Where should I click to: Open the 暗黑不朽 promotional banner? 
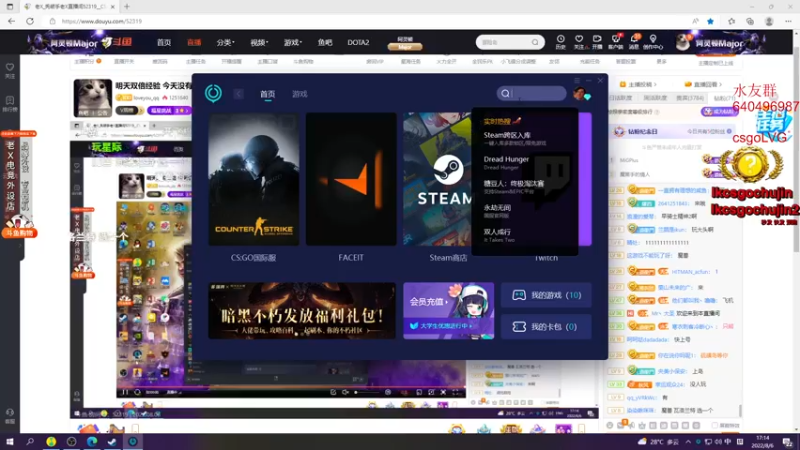point(302,311)
